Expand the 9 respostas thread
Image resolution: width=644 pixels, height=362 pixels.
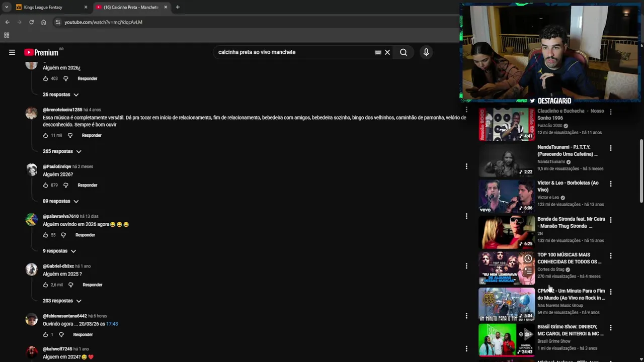click(x=59, y=251)
